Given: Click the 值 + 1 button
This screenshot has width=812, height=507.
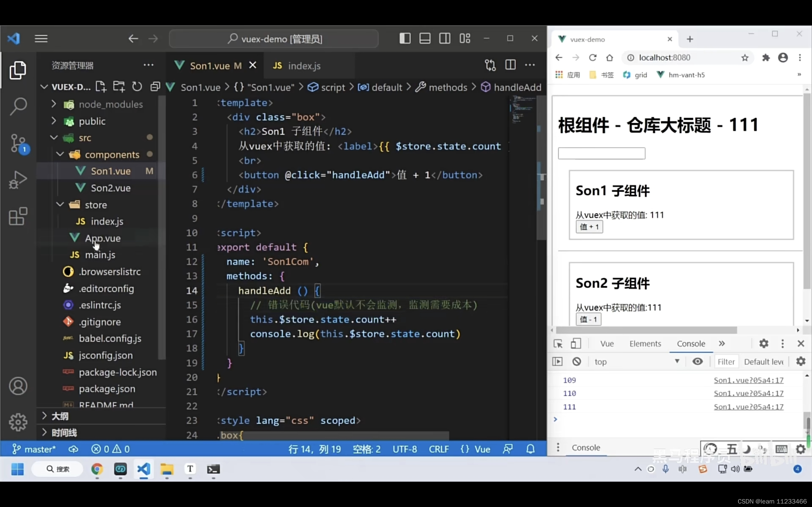Looking at the screenshot, I should pos(589,227).
